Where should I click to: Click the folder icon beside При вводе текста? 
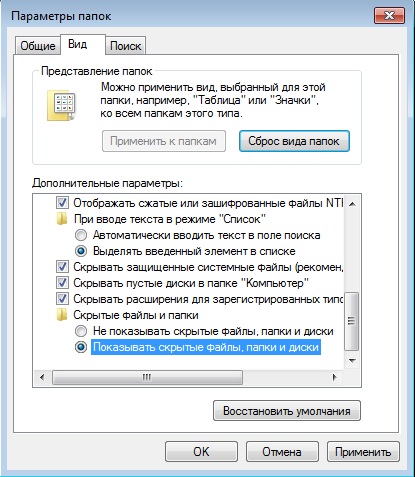click(62, 219)
